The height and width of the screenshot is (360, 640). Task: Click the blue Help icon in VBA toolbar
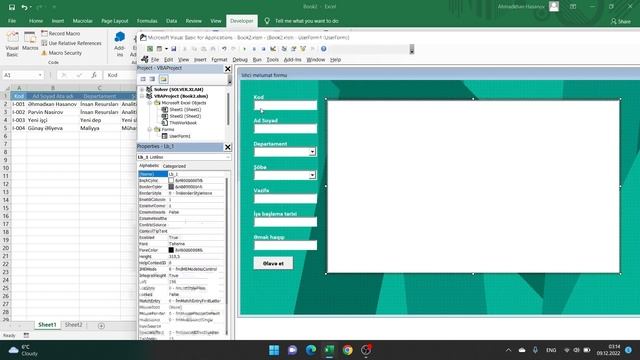click(x=323, y=49)
